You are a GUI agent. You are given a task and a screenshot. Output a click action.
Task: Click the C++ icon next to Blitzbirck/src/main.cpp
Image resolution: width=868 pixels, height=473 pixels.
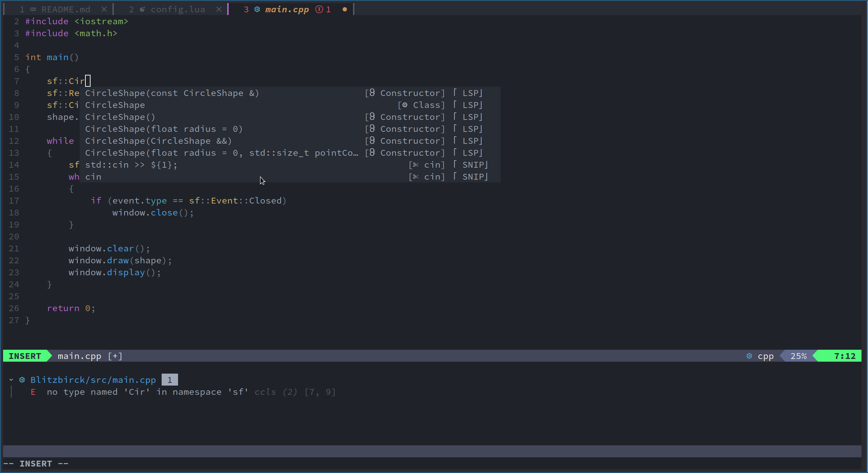coord(22,380)
